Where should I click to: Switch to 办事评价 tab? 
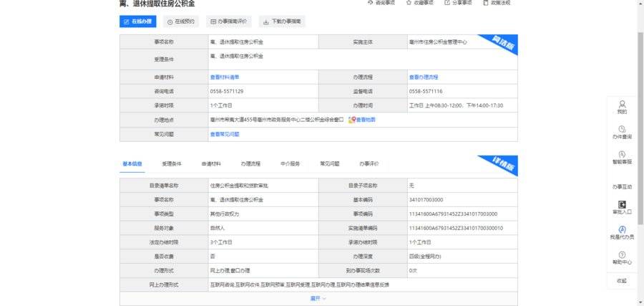point(369,163)
